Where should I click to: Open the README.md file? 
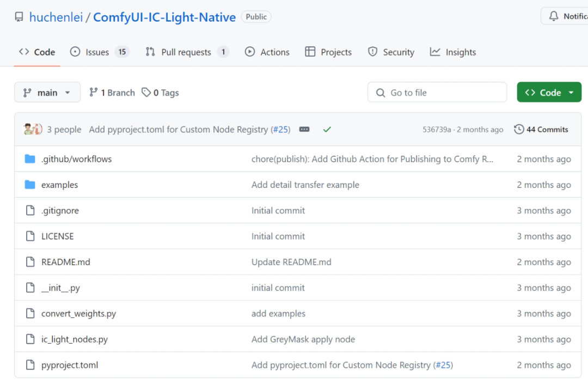[66, 262]
